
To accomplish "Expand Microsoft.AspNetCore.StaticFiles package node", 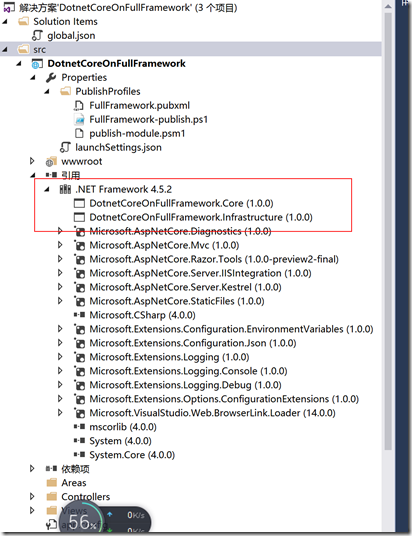I will 60,301.
